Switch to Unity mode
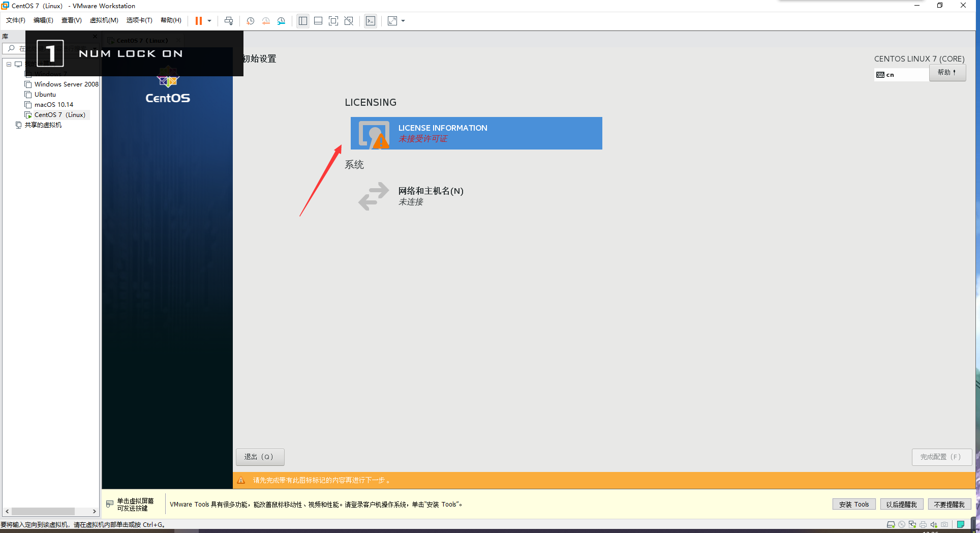Screen dimensions: 980x533 (349, 21)
